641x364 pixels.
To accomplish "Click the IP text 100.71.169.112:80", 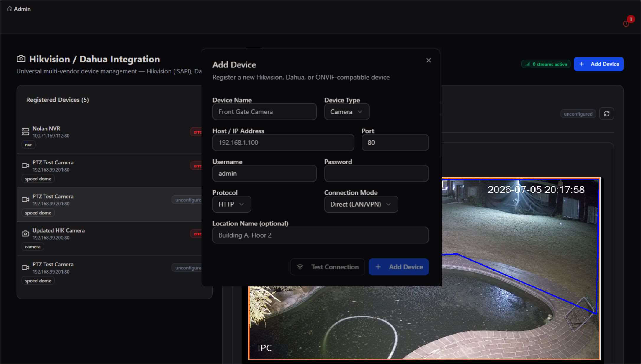I will (x=51, y=136).
